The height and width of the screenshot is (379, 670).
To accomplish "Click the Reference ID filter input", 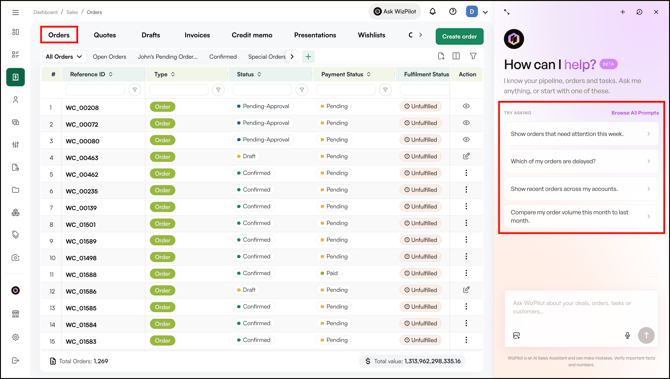I will point(95,90).
